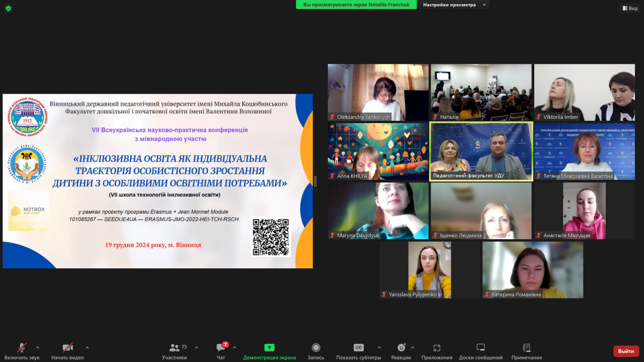This screenshot has height=362, width=644.
Task: Open the Участники (Participants) panel
Action: click(x=174, y=350)
